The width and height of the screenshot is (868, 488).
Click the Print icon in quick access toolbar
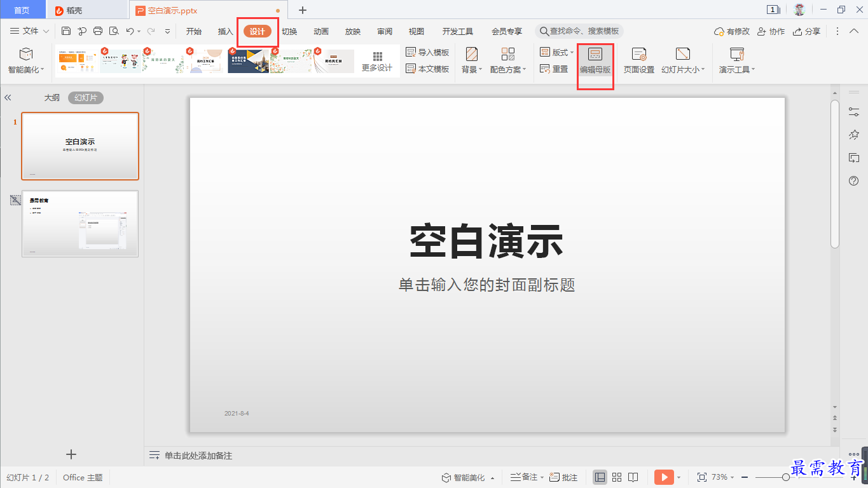coord(98,31)
